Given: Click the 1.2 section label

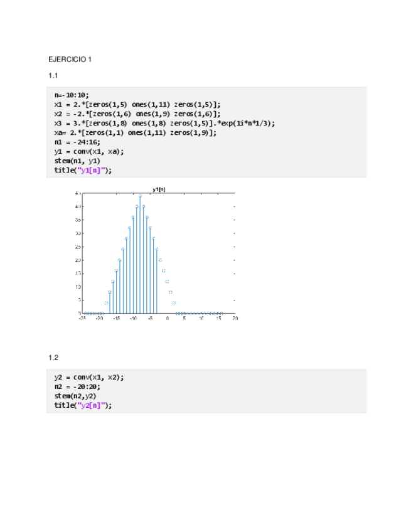Looking at the screenshot, I should [53, 358].
